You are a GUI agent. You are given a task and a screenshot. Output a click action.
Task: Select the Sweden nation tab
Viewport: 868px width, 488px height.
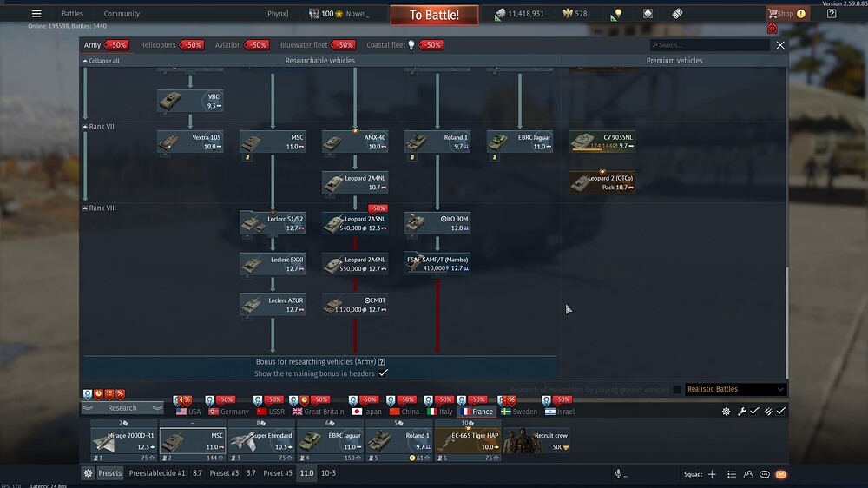point(519,412)
